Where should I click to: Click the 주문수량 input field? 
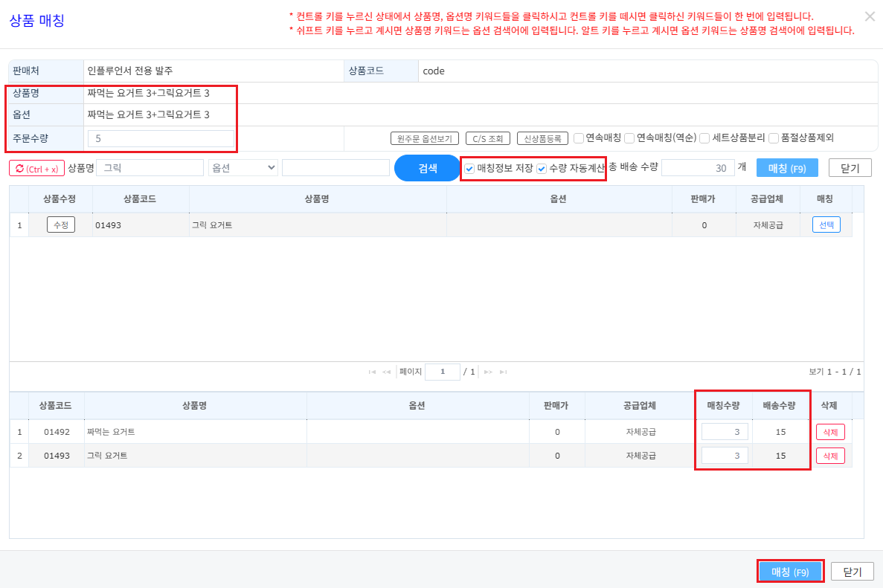pyautogui.click(x=161, y=138)
